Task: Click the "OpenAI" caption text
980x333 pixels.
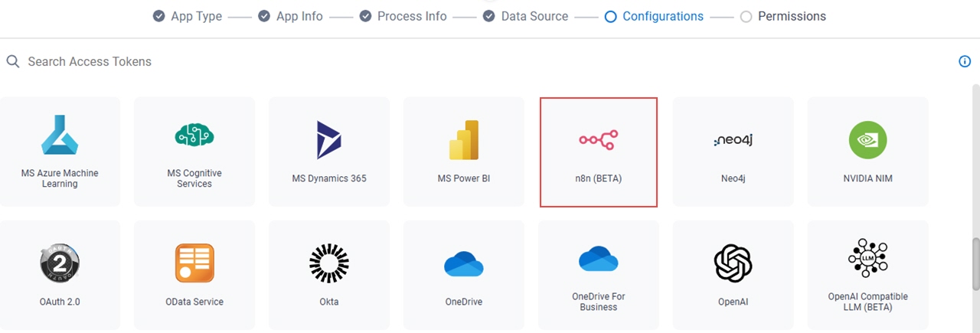Action: pyautogui.click(x=733, y=302)
